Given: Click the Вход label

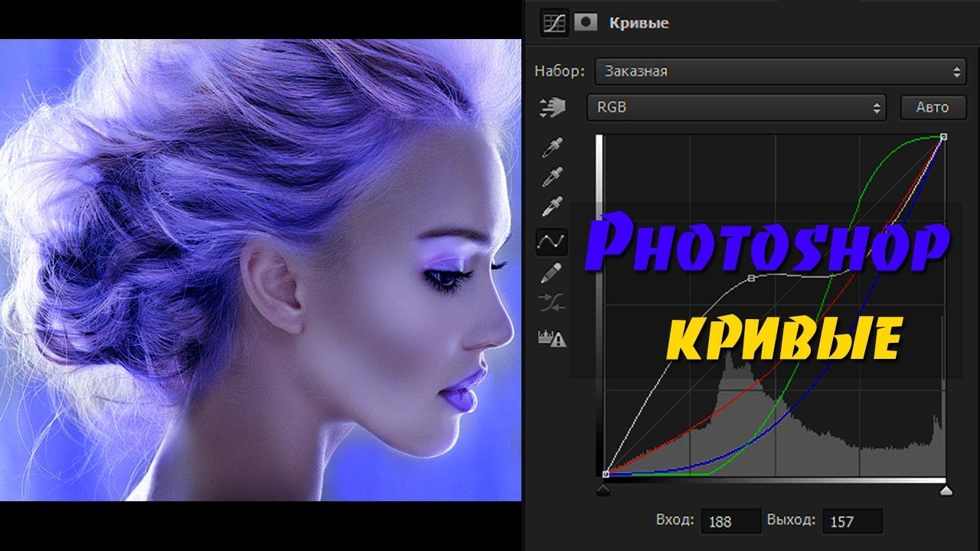Looking at the screenshot, I should [675, 521].
